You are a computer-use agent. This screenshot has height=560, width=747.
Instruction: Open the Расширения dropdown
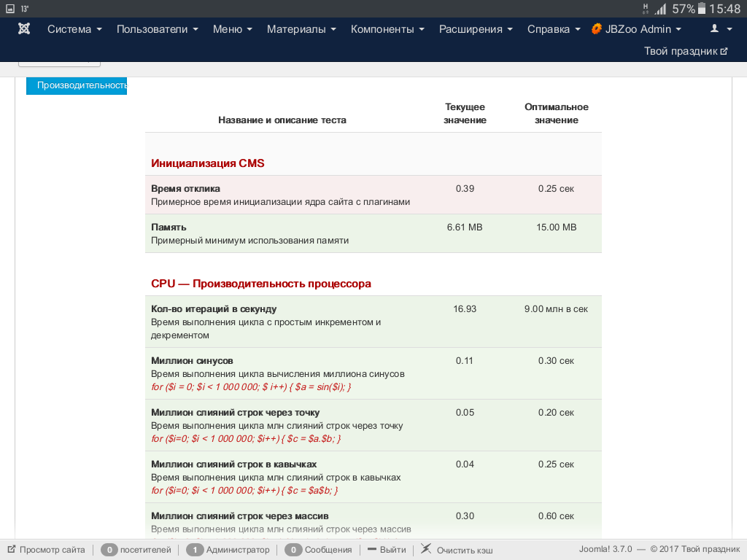click(x=476, y=29)
